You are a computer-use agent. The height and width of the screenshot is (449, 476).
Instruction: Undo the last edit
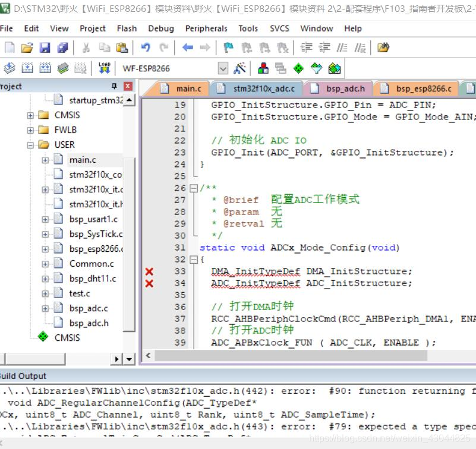(x=146, y=48)
